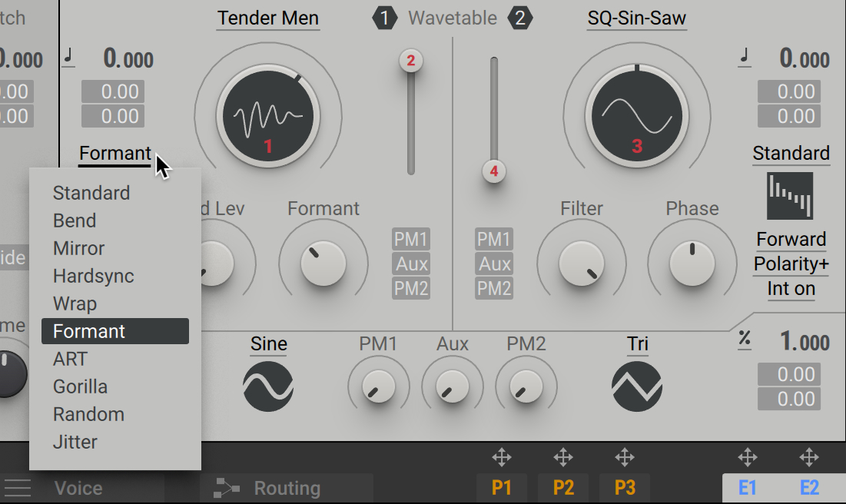Click the routing nodes icon beside Routing
The height and width of the screenshot is (504, 846).
224,487
